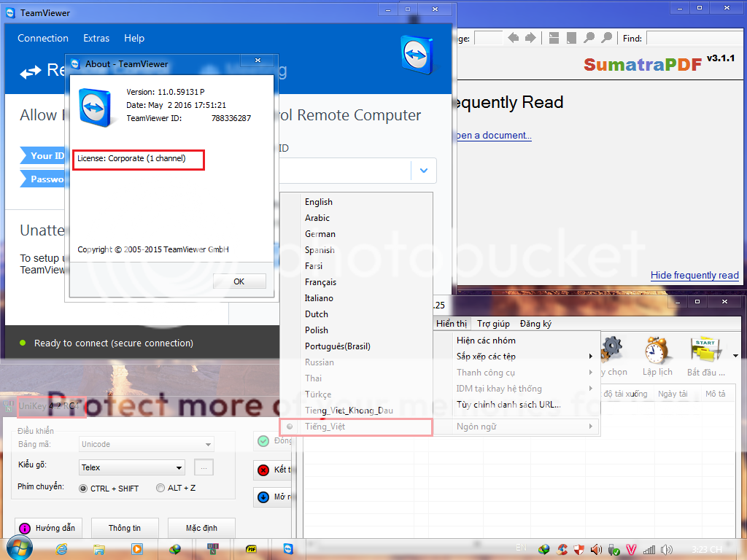This screenshot has width=747, height=560.
Task: Click the SumatraPDF taskbar icon
Action: pos(252,549)
